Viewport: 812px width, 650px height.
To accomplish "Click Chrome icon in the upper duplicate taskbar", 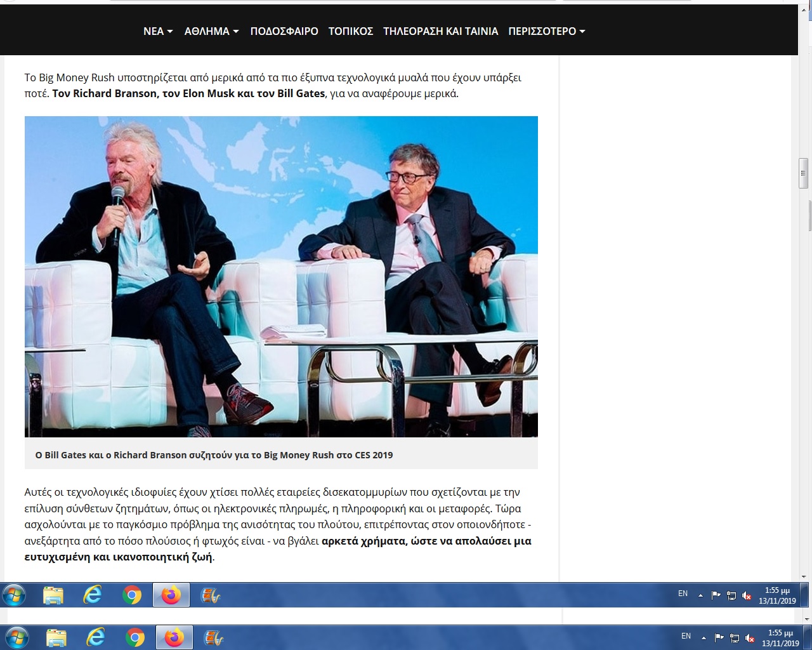I will (132, 595).
